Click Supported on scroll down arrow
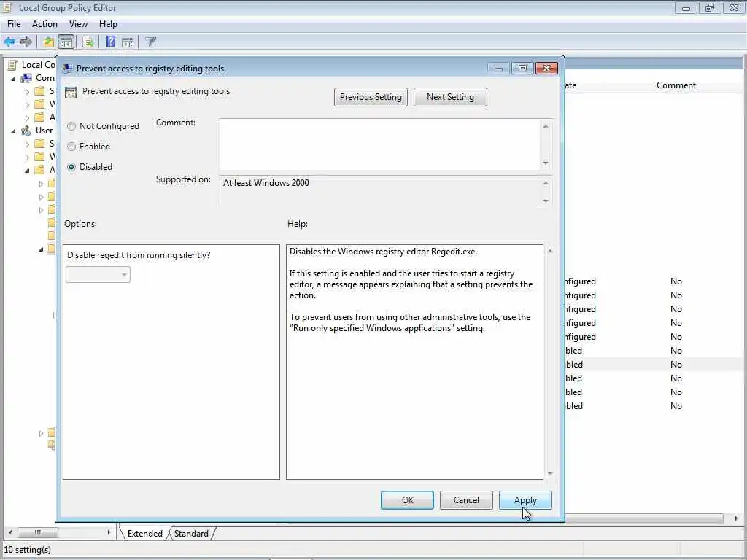The image size is (747, 560). [x=546, y=201]
